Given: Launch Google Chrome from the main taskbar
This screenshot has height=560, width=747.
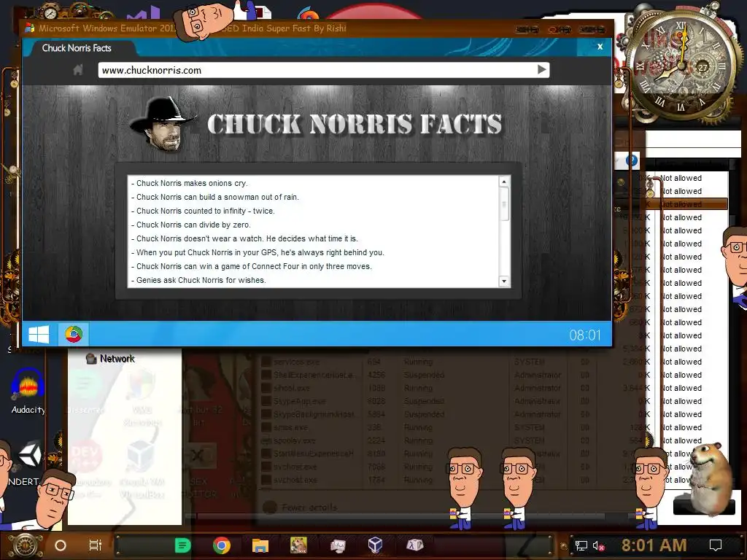Looking at the screenshot, I should point(222,545).
